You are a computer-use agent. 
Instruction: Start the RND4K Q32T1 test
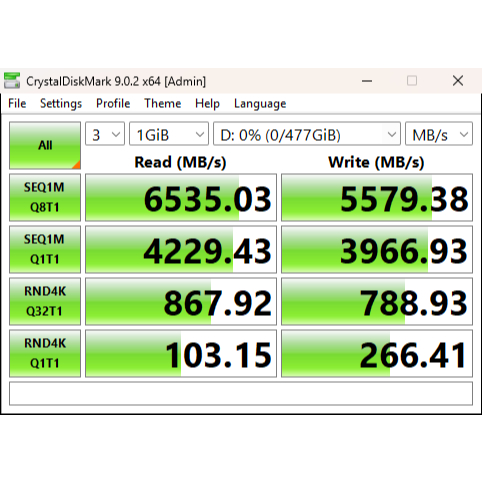coord(45,301)
